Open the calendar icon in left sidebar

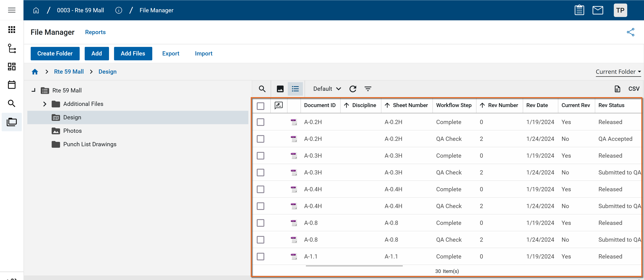click(12, 85)
